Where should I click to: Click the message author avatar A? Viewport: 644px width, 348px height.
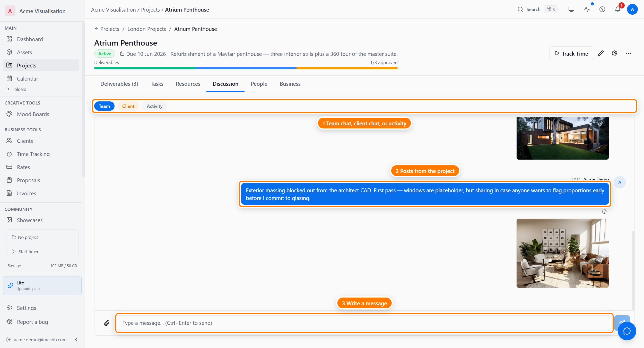pos(620,182)
